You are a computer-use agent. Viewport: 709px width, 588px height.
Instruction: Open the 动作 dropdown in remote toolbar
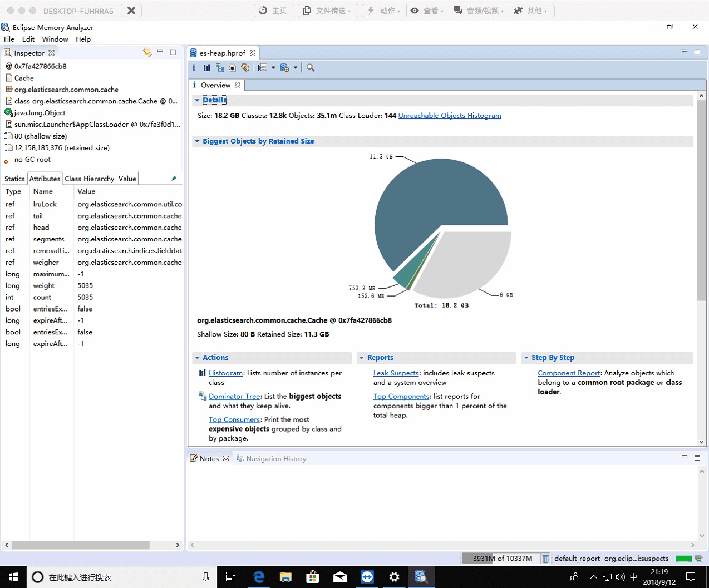click(383, 11)
